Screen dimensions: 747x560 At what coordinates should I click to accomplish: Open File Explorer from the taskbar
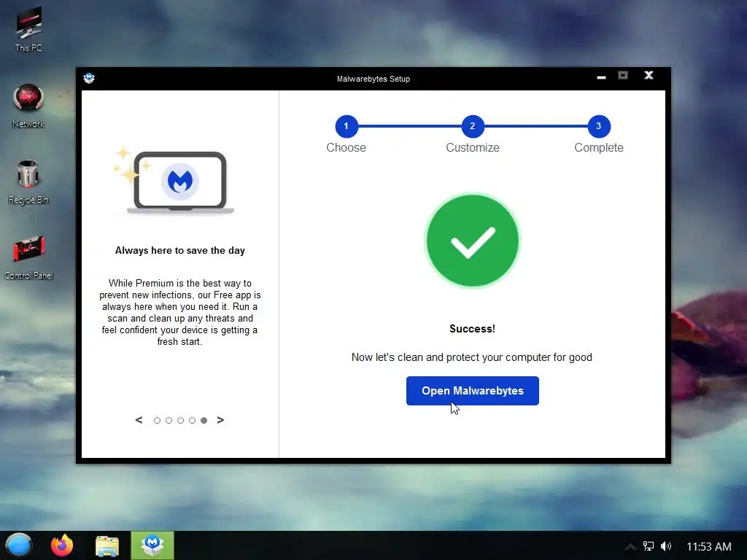[107, 545]
